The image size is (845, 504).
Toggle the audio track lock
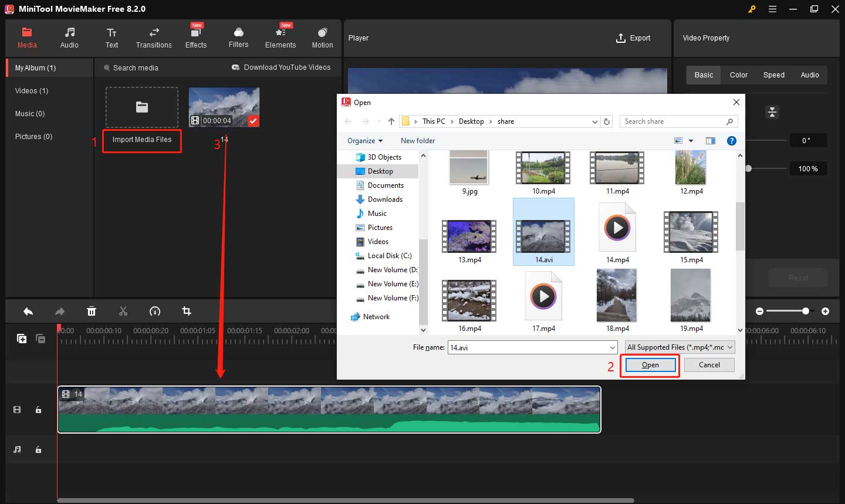(38, 449)
